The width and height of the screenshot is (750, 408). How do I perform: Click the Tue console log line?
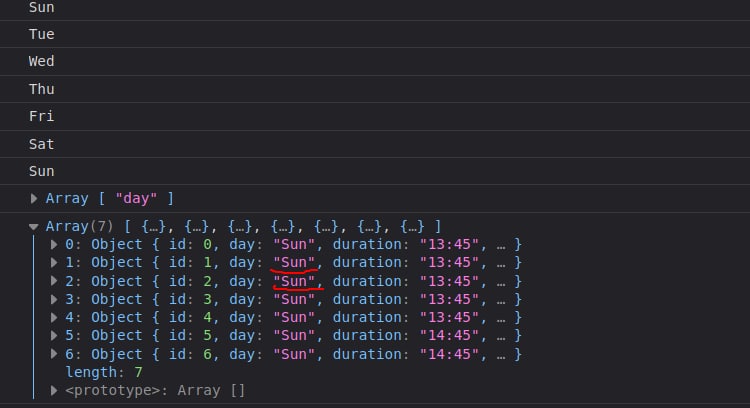click(375, 34)
